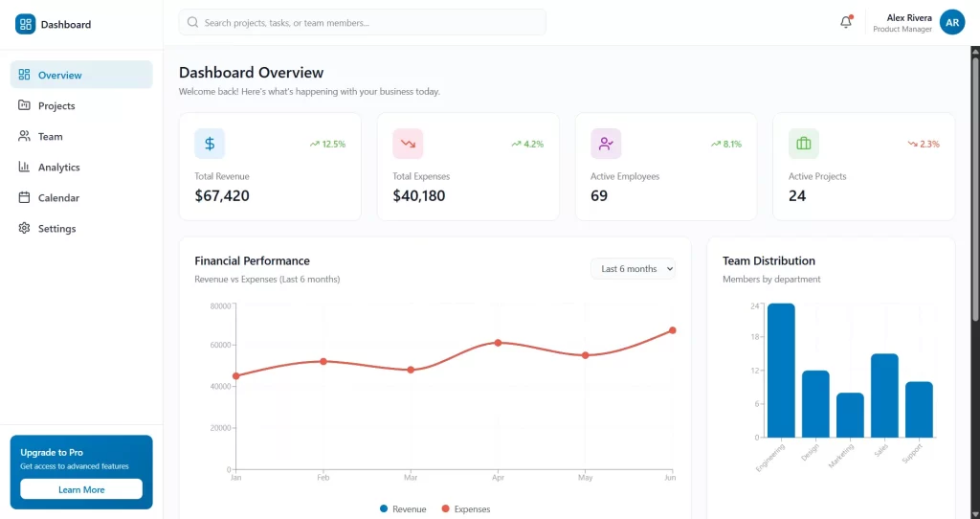Open the Calendar section
The width and height of the screenshot is (980, 519).
click(x=58, y=198)
